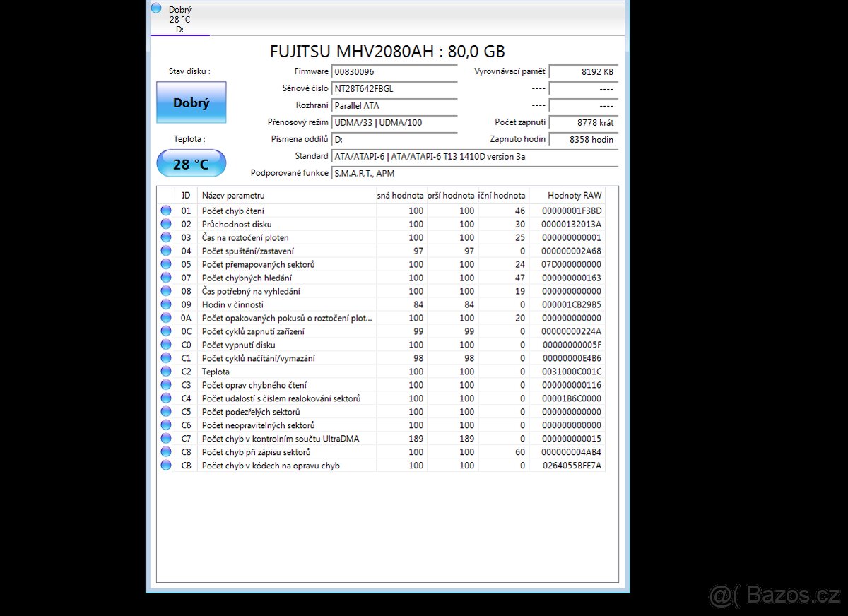Viewport: 848px width, 616px height.
Task: Click the Standard field ATA/ATAPI-6
Action: [x=475, y=156]
